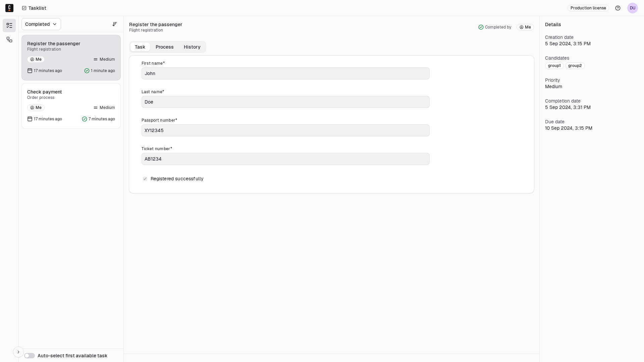Click green check icon beside 1 minute ago
This screenshot has height=362, width=644.
point(87,71)
